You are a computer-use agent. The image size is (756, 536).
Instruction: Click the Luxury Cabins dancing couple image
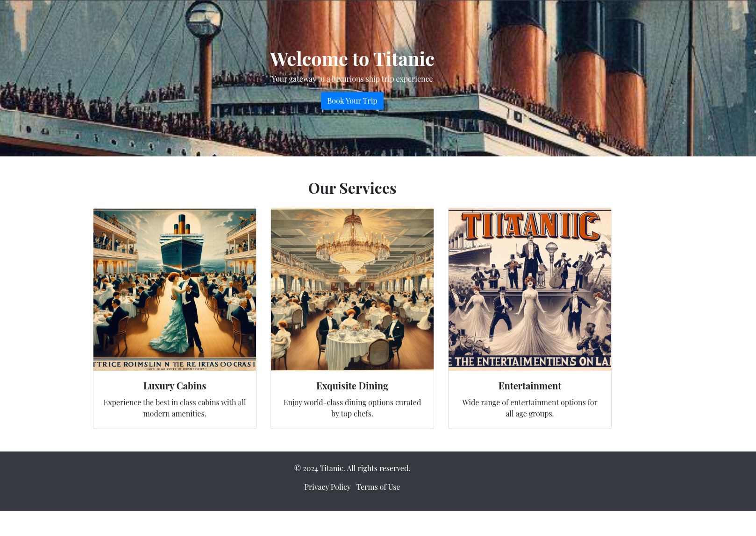pyautogui.click(x=175, y=289)
